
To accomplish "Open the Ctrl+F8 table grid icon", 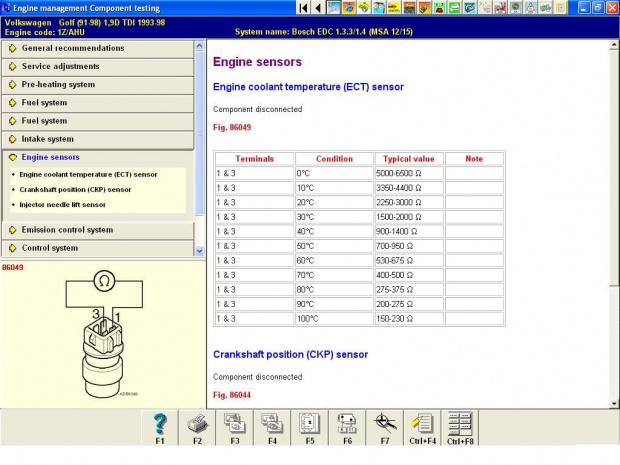I will click(460, 428).
